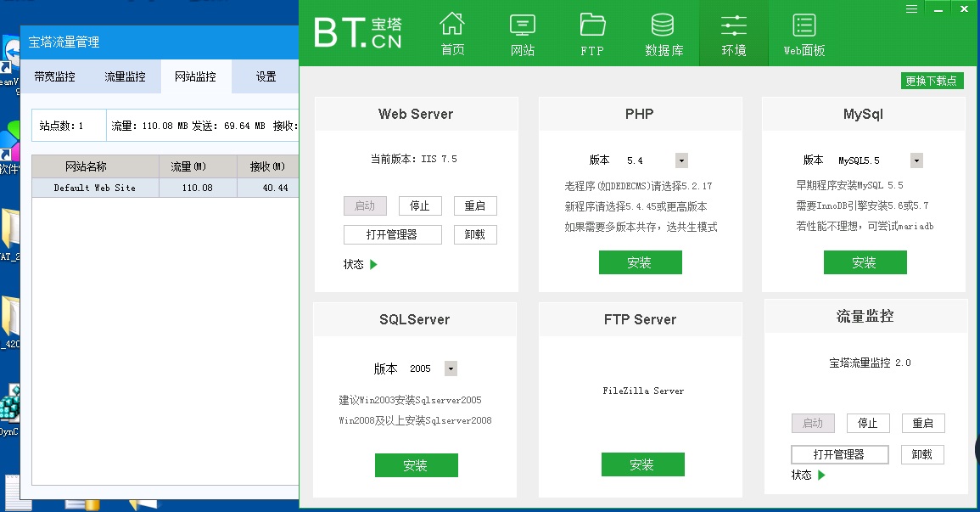Restart 流量监控 with 重启 button
The image size is (980, 512).
(923, 423)
